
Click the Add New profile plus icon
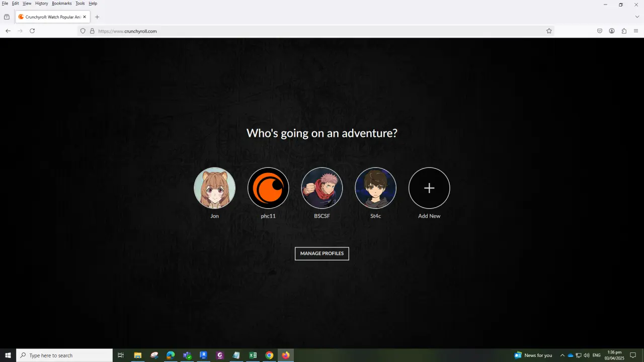pyautogui.click(x=429, y=188)
